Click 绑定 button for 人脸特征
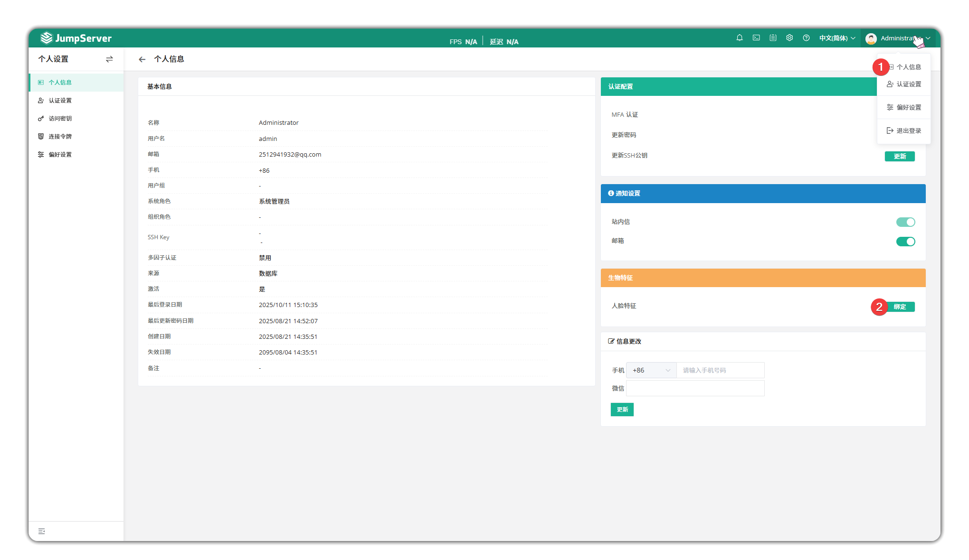Image resolution: width=969 pixels, height=560 pixels. (900, 307)
